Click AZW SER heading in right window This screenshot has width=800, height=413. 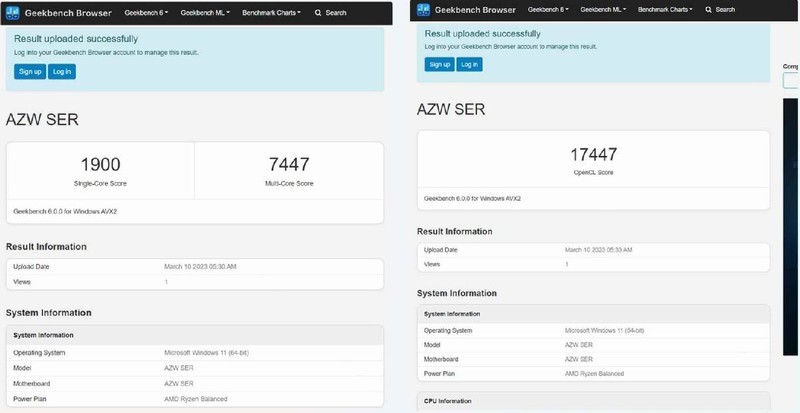point(451,109)
